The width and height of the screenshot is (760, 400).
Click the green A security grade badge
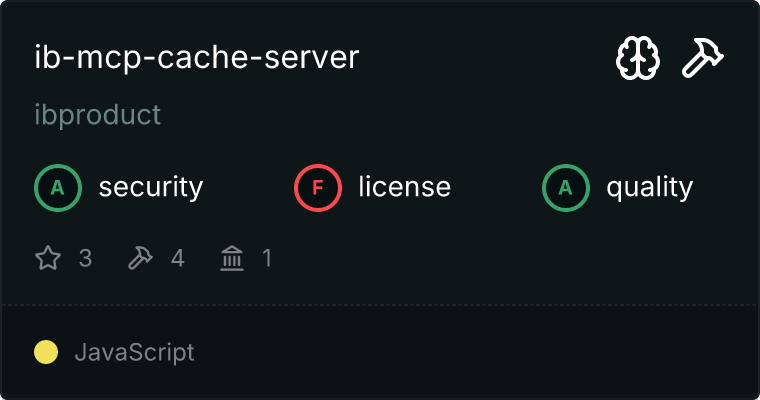click(x=58, y=187)
